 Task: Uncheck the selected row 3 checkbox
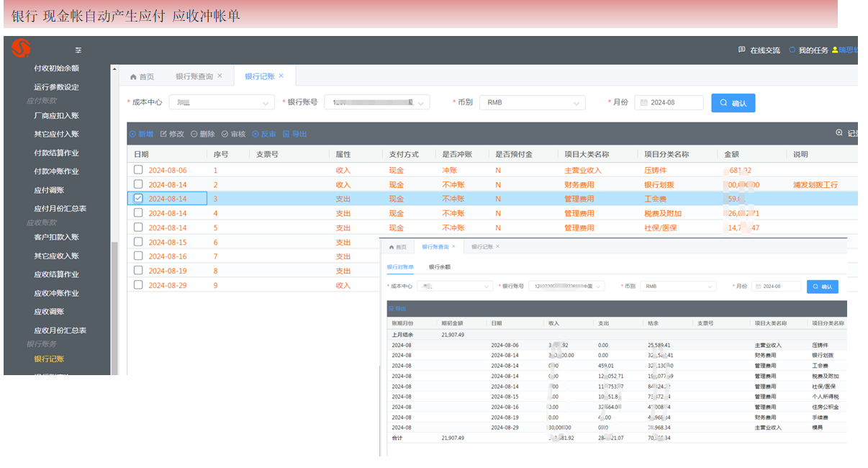pos(138,199)
